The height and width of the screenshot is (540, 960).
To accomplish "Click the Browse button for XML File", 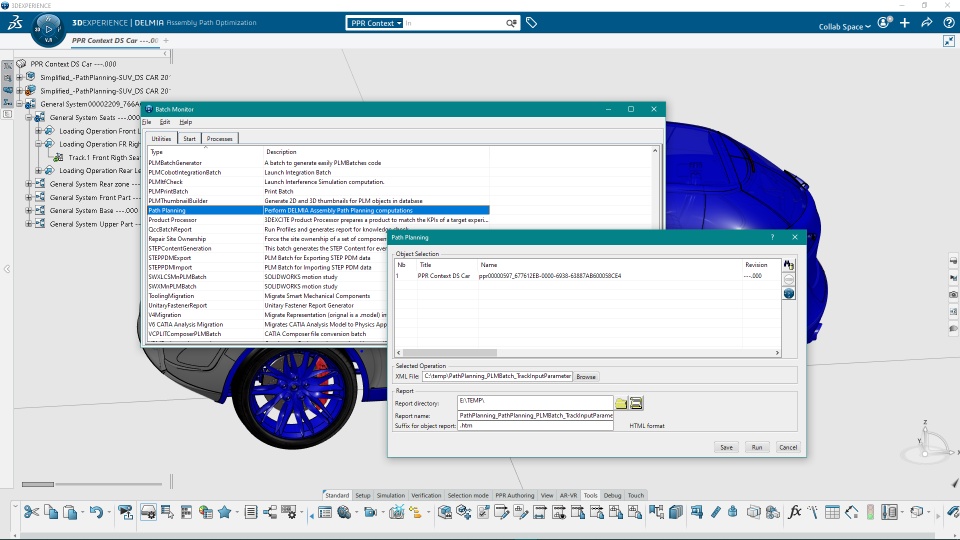I will click(x=586, y=377).
